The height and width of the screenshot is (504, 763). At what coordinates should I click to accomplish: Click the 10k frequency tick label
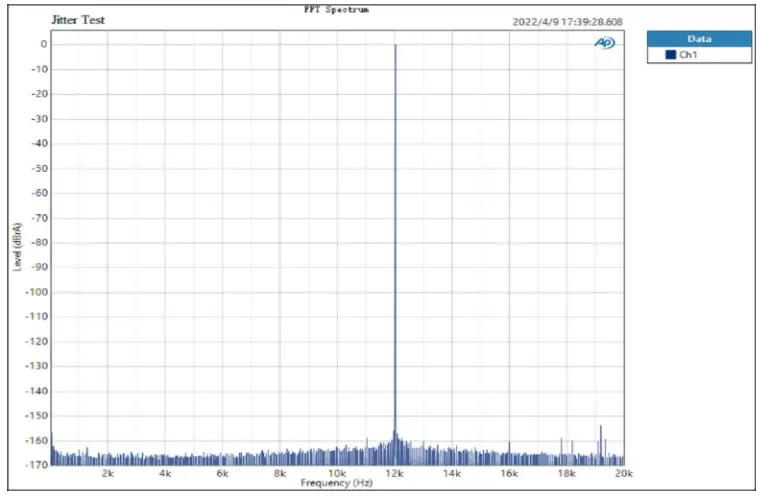point(337,473)
